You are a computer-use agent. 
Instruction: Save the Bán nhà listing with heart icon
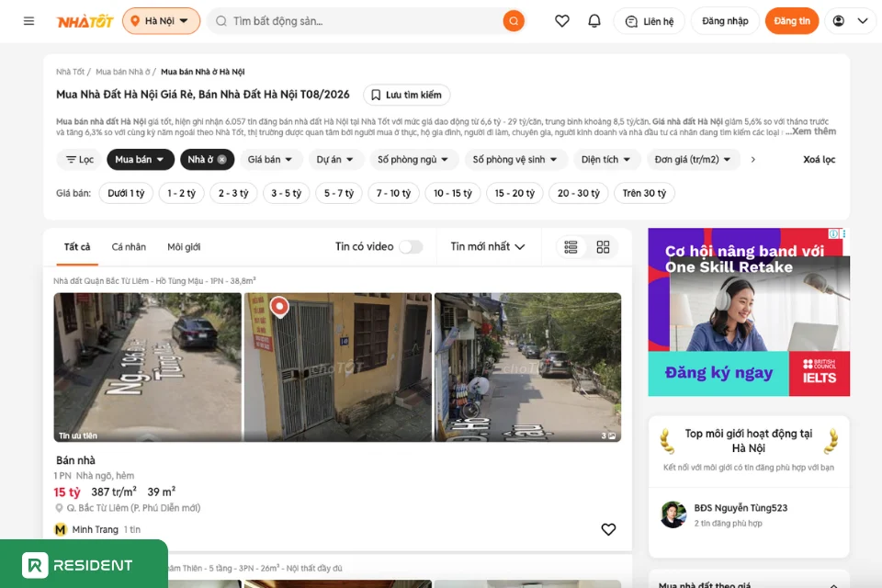[x=608, y=529]
